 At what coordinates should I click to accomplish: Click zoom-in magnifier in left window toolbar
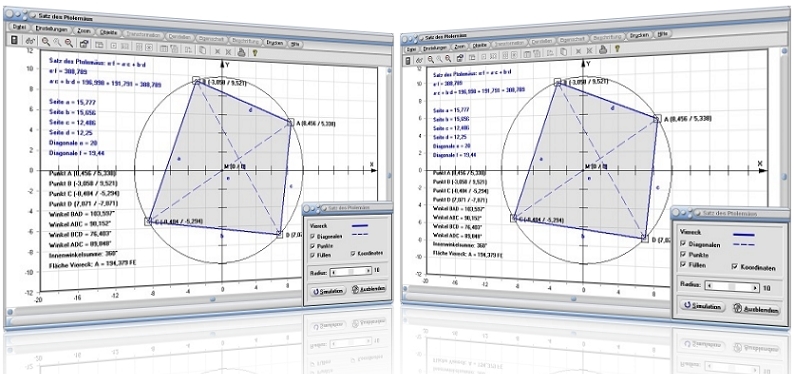click(46, 41)
